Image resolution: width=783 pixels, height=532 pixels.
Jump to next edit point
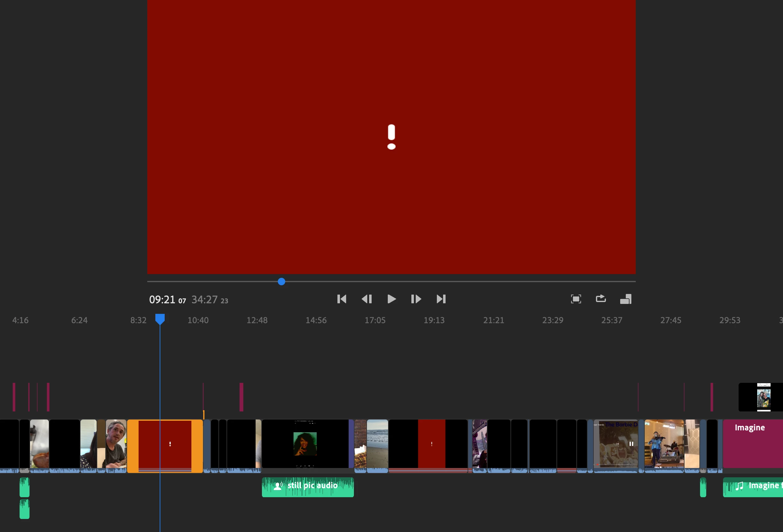coord(441,299)
